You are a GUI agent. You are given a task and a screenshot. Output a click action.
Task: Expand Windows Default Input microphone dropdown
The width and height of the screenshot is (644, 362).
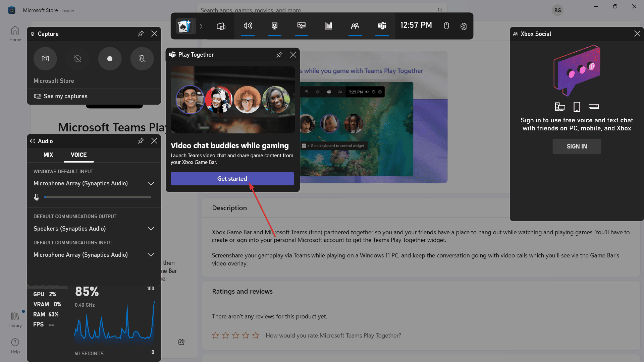tap(150, 183)
